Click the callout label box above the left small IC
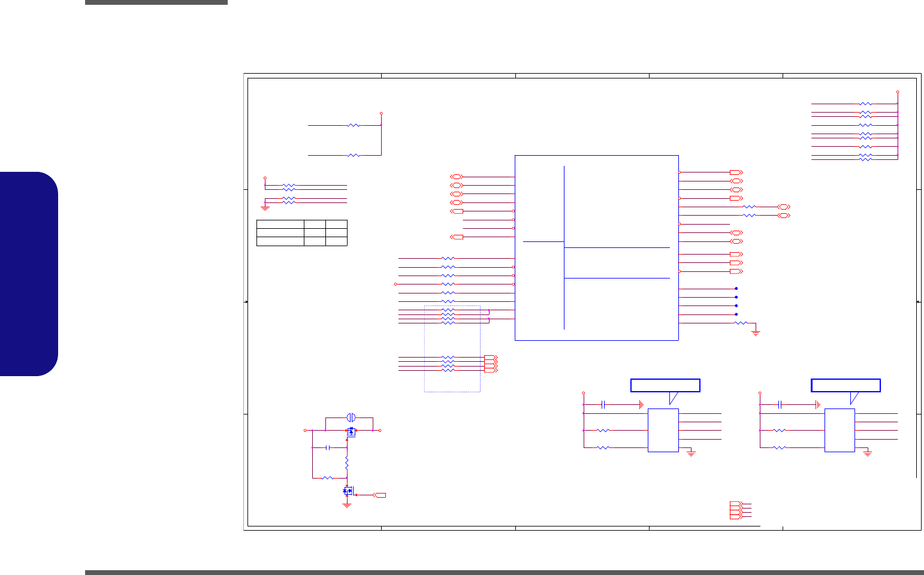 666,385
